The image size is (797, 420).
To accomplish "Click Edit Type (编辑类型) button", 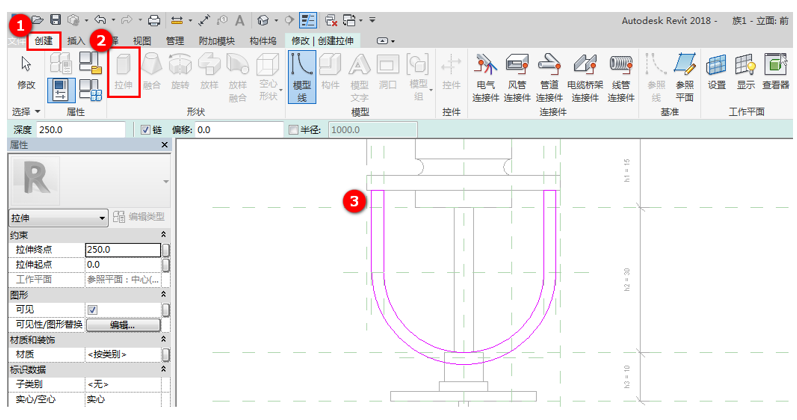I will point(139,218).
